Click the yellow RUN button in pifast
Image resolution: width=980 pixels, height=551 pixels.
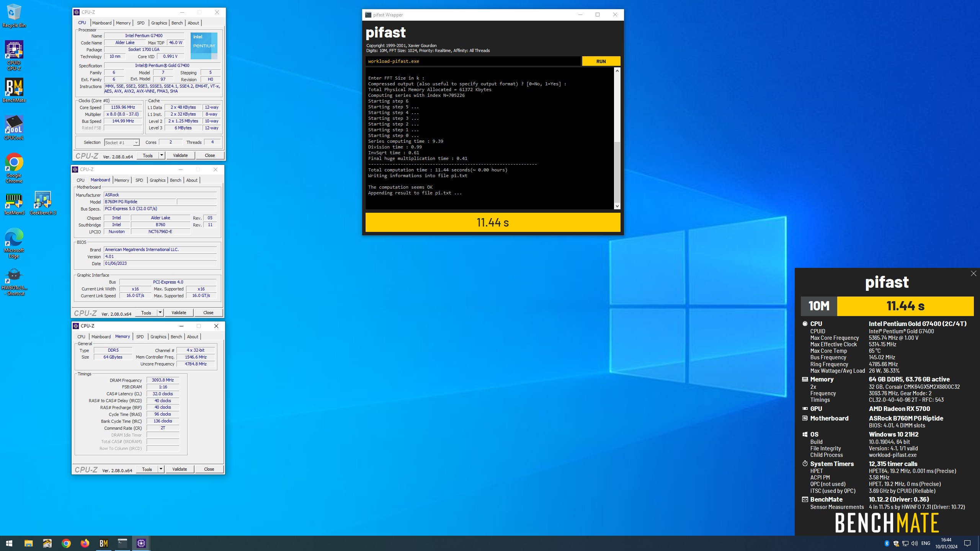click(x=601, y=61)
